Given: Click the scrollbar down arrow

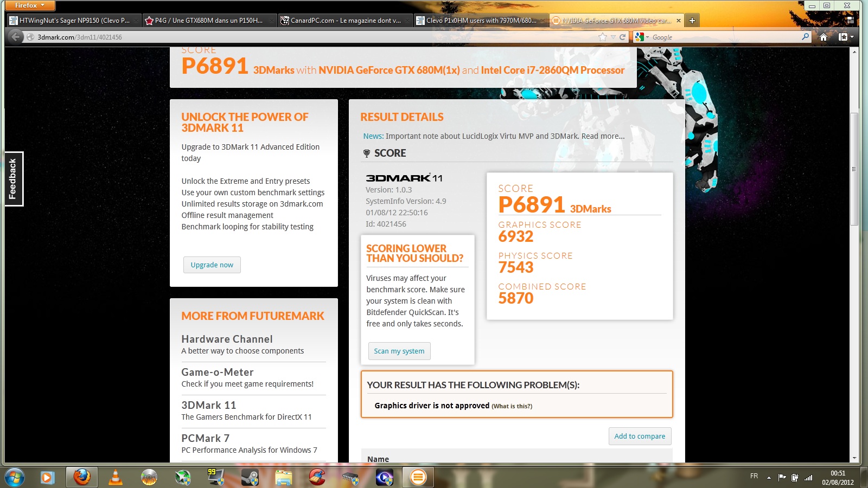Looking at the screenshot, I should pos(854,458).
